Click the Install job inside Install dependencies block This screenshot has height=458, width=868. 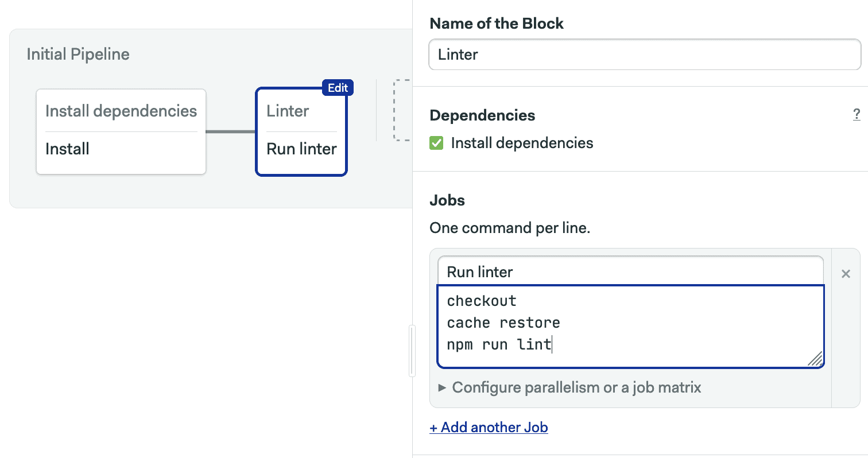pyautogui.click(x=67, y=149)
